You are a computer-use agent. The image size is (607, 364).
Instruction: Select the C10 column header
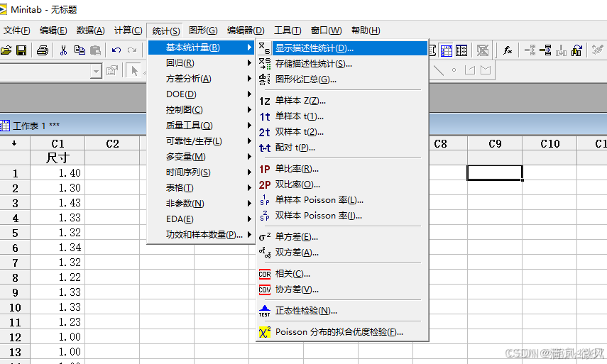point(549,143)
